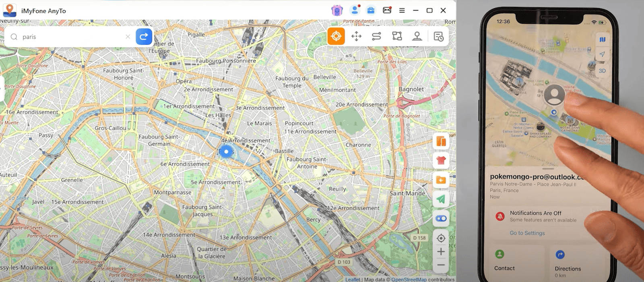Screen dimensions: 644x282
Task: Select the Multi-spot route mode icon
Action: point(397,36)
